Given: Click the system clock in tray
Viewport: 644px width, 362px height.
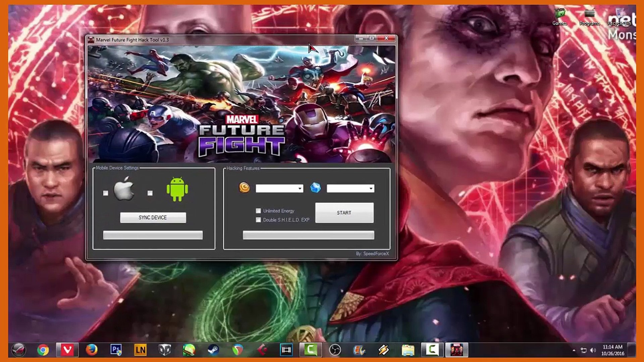Looking at the screenshot, I should coord(612,350).
